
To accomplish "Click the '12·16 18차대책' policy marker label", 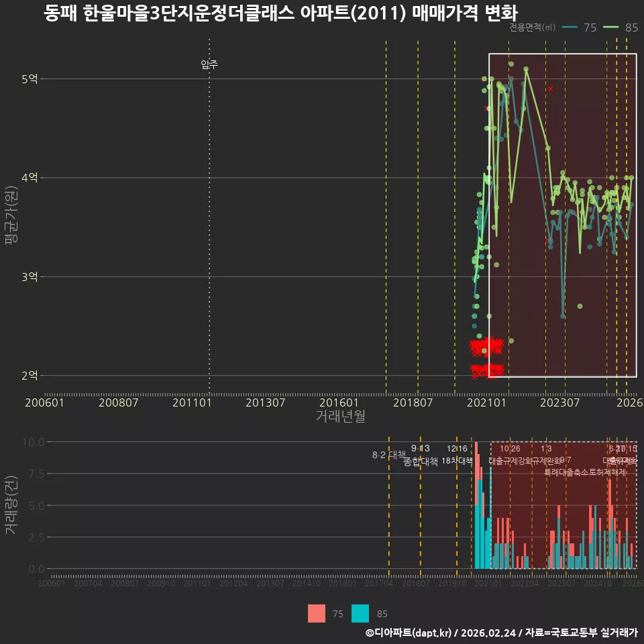I will pos(457,455).
